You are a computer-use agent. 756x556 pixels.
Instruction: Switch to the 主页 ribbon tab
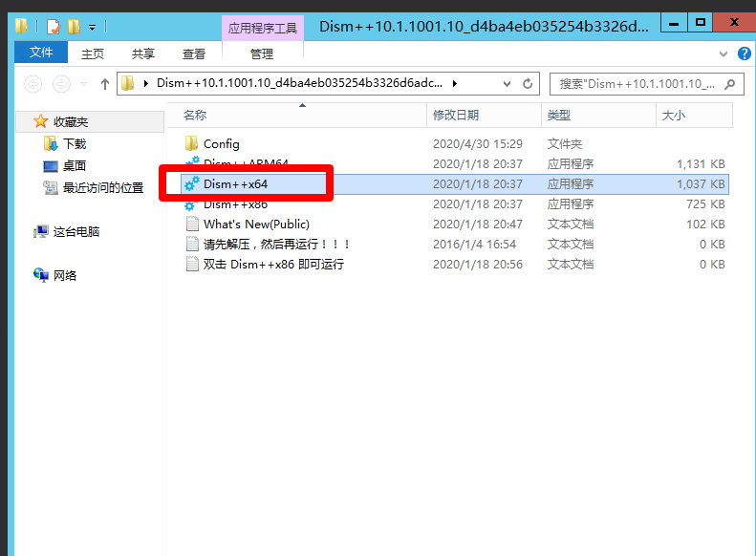(93, 53)
